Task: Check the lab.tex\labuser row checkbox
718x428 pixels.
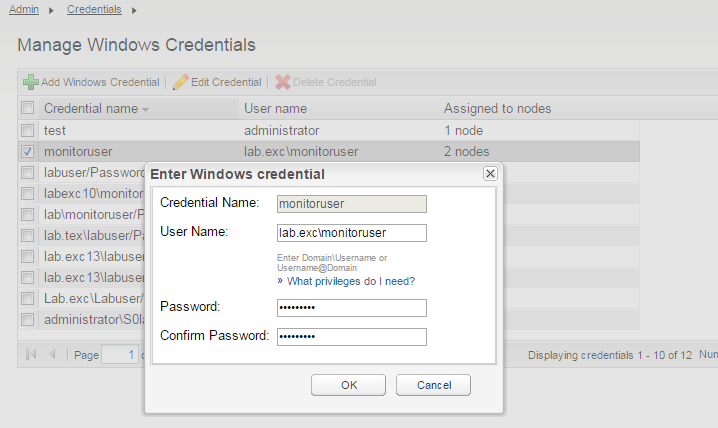Action: pos(27,235)
